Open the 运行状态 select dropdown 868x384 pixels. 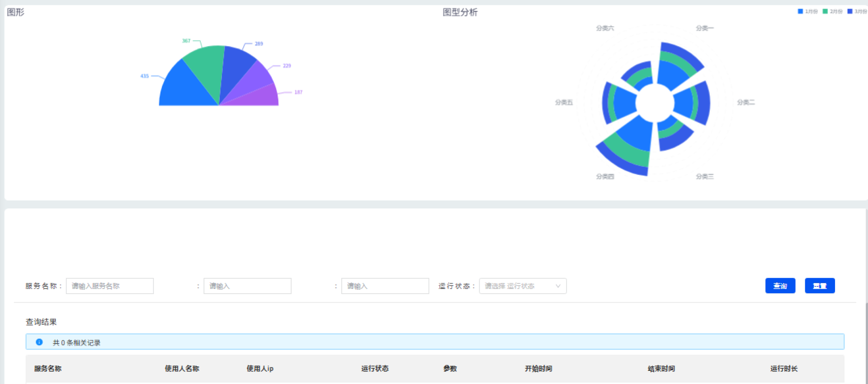[522, 286]
